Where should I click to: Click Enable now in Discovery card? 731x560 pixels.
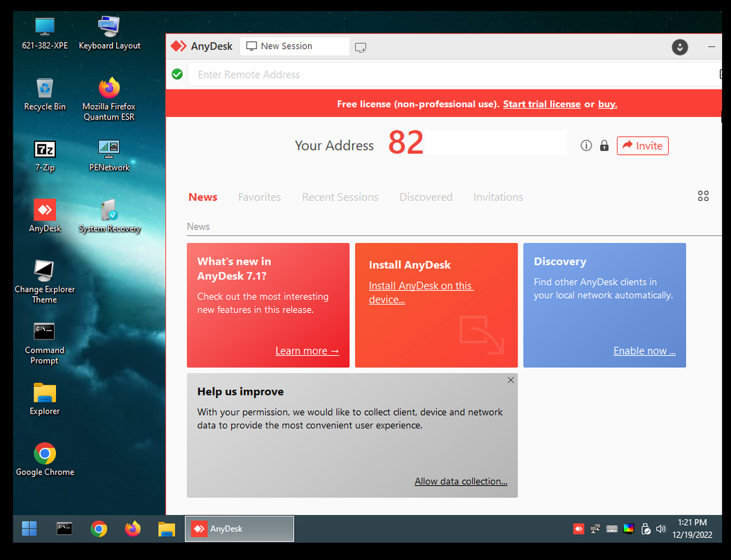[644, 351]
